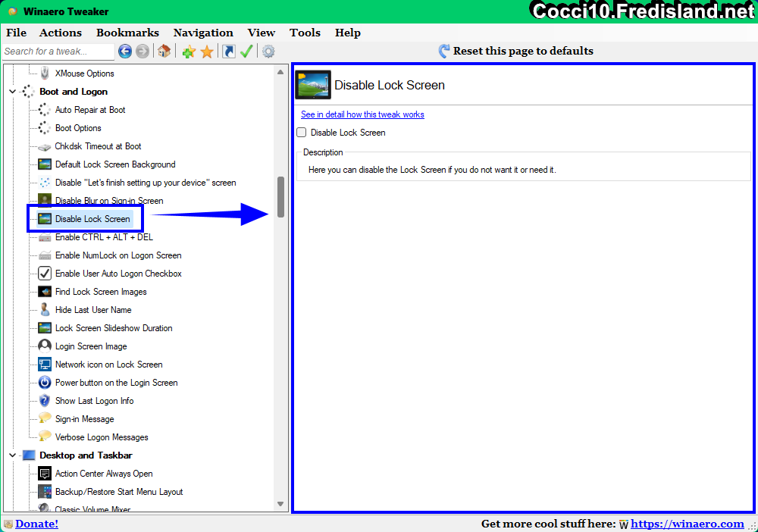Tick the Disable Lock Screen checkbox
Viewport: 758px width, 532px height.
(302, 133)
